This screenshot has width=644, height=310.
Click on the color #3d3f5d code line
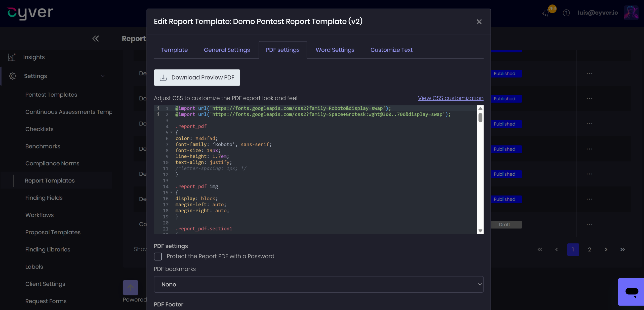point(196,138)
